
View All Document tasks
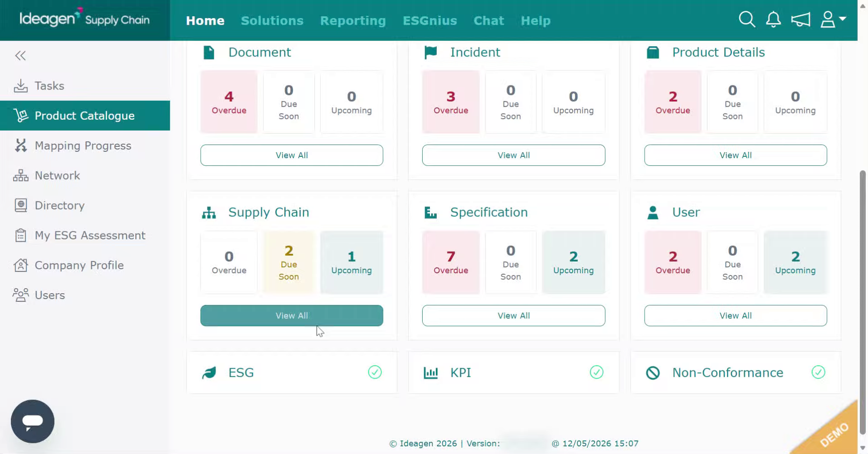(x=292, y=155)
